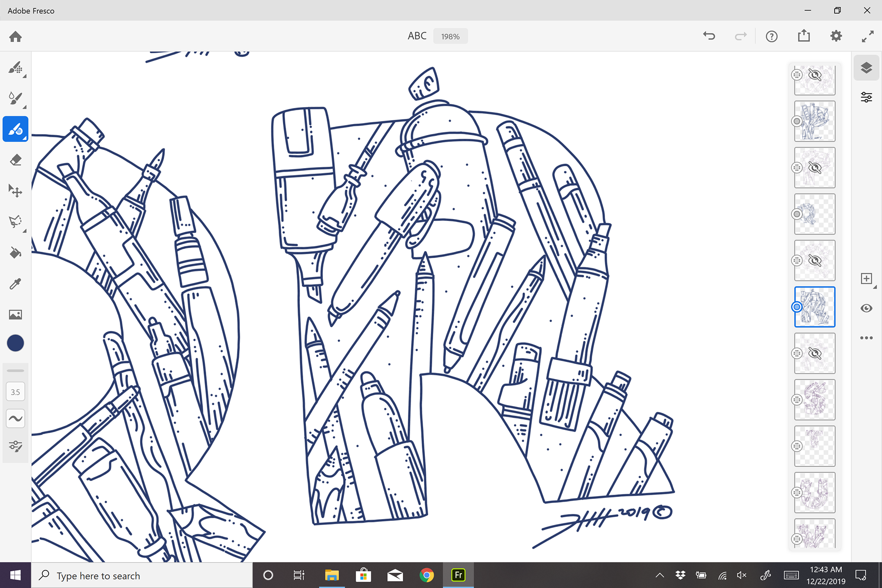
Task: Open the Windows Start menu
Action: (x=15, y=575)
